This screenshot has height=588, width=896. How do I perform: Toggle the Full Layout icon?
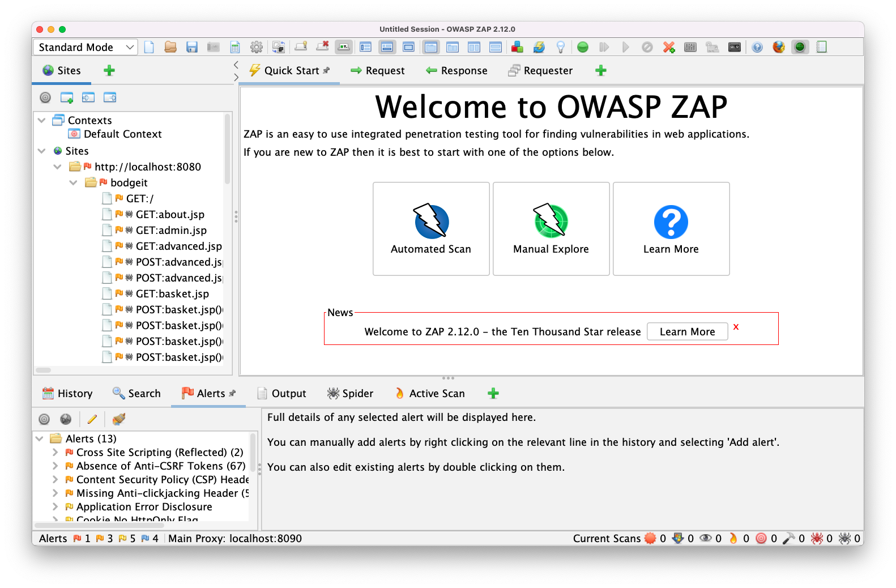coord(408,47)
